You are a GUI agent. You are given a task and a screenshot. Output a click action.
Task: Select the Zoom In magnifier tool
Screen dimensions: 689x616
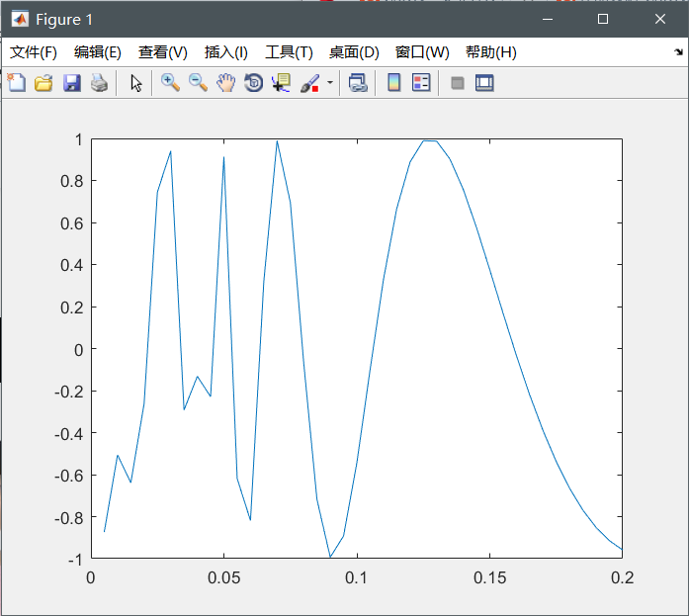pos(170,83)
